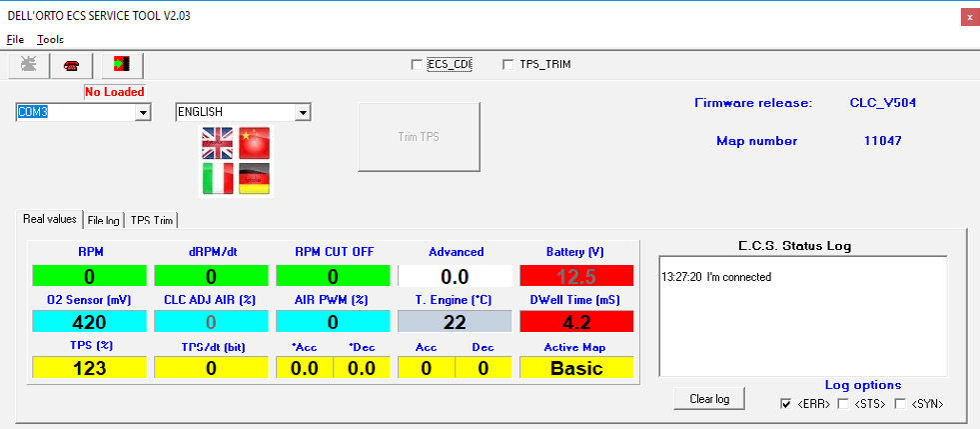Close the Dell'Orto ECS Service Tool window
The width and height of the screenshot is (980, 429).
tap(969, 18)
